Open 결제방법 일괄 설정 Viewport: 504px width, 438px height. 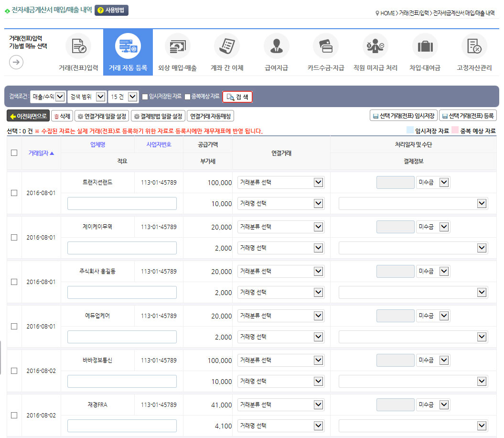pyautogui.click(x=158, y=116)
